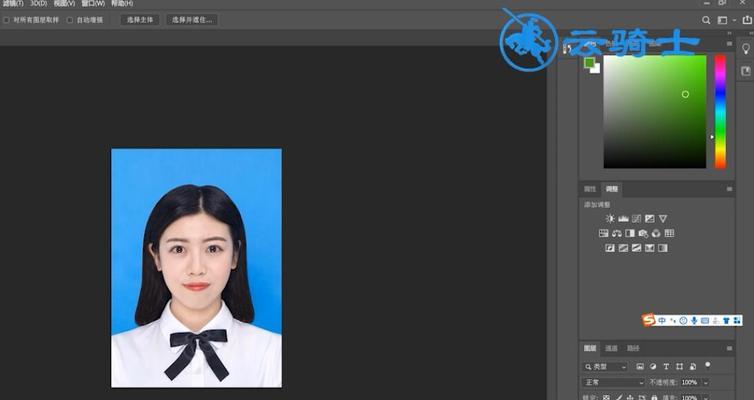Open Sogou soft keyboard icon
This screenshot has width=754, height=400.
point(705,321)
